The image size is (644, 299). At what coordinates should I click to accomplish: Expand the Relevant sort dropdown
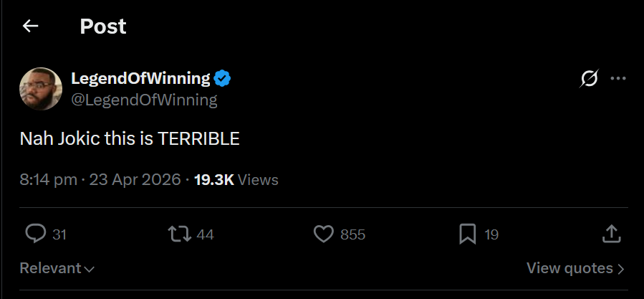[57, 269]
